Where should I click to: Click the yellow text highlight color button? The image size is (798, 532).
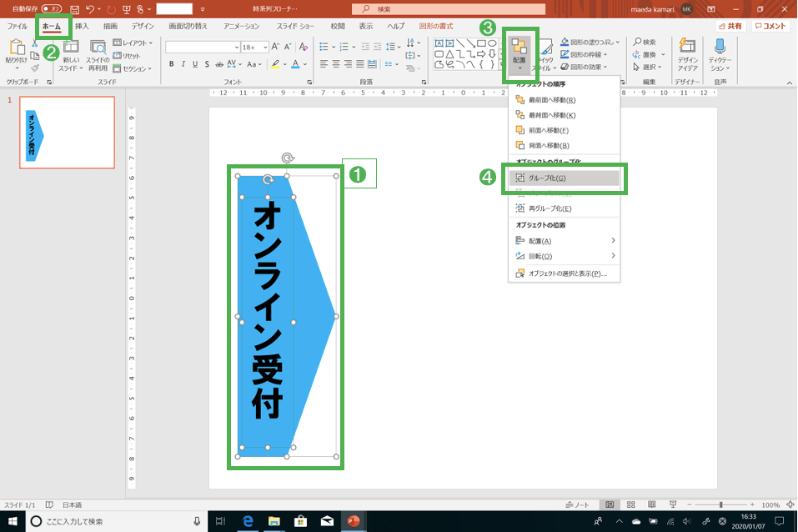[x=275, y=64]
